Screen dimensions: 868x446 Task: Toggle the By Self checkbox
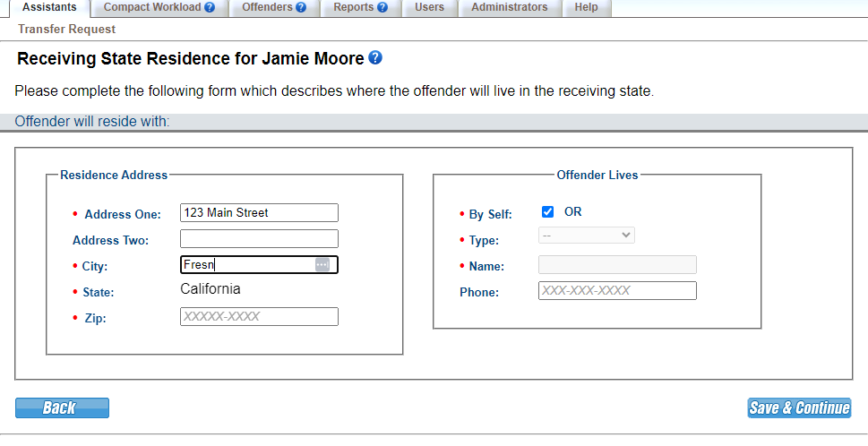547,212
